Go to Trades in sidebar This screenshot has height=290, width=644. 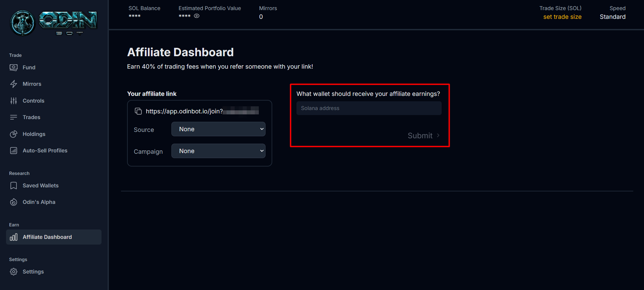[x=31, y=117]
